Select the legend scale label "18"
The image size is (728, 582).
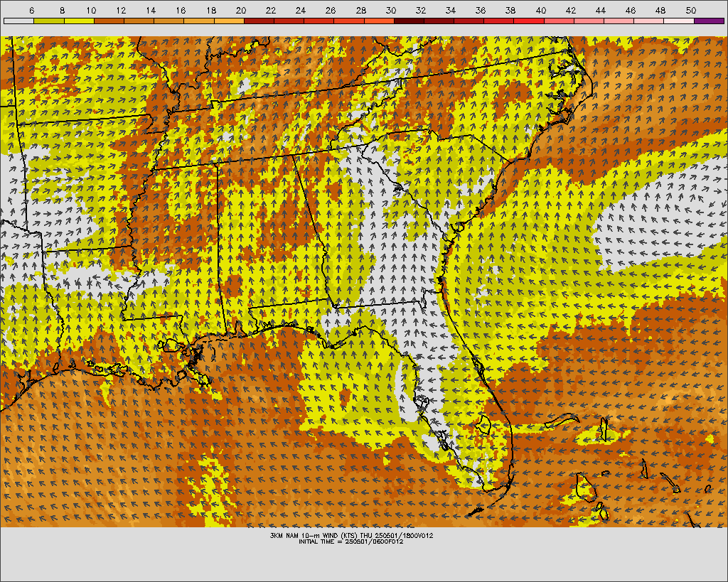click(x=210, y=10)
